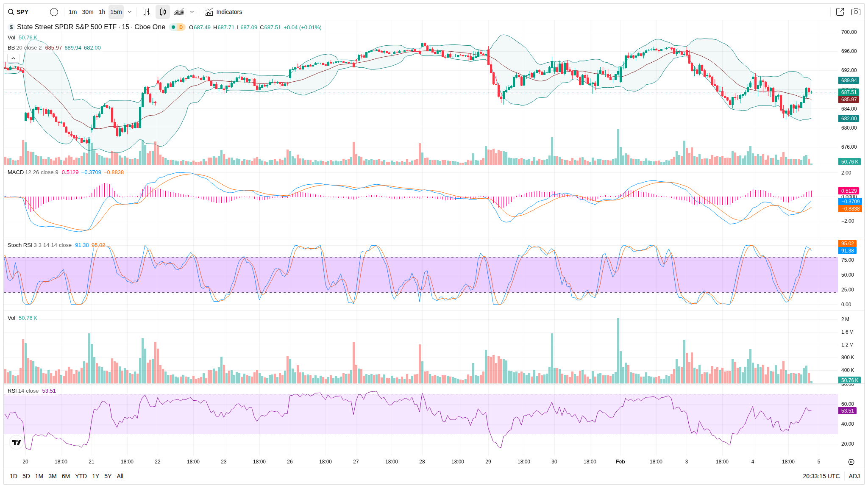Click the add symbol plus icon
Viewport: 868px width, 488px height.
[54, 12]
